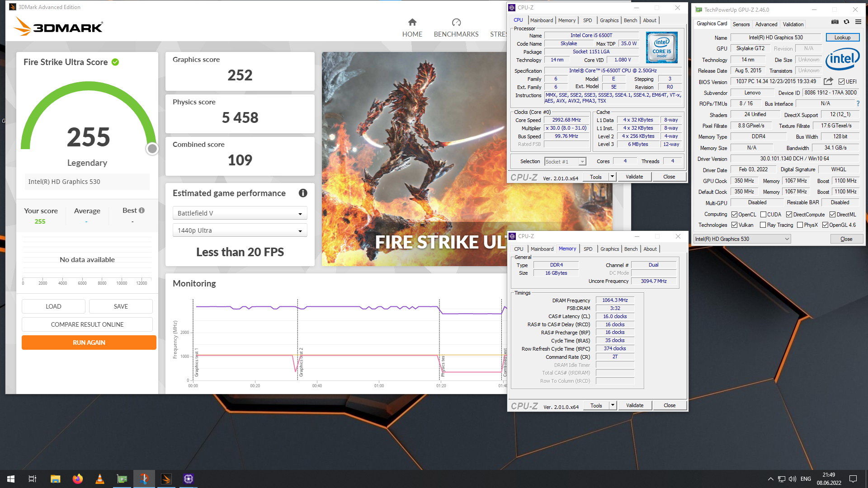Click the Intel logo in GPU-Z
Screen dimensions: 868x488
(842, 59)
